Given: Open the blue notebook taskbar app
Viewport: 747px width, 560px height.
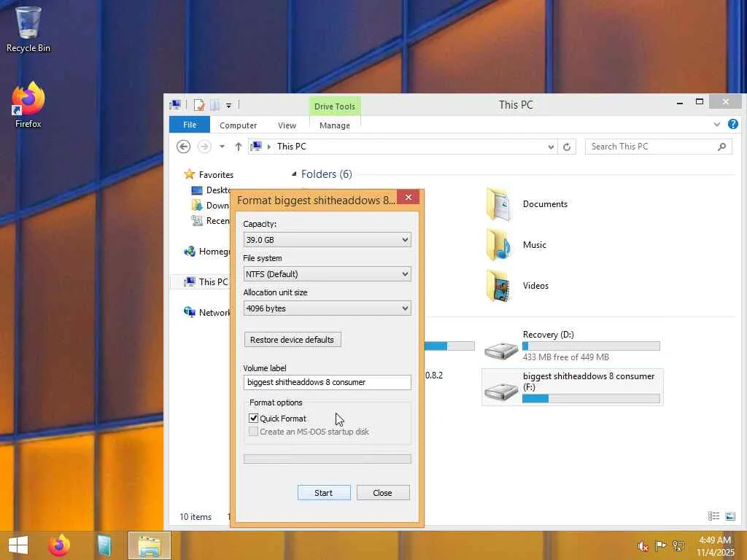Looking at the screenshot, I should pyautogui.click(x=104, y=545).
